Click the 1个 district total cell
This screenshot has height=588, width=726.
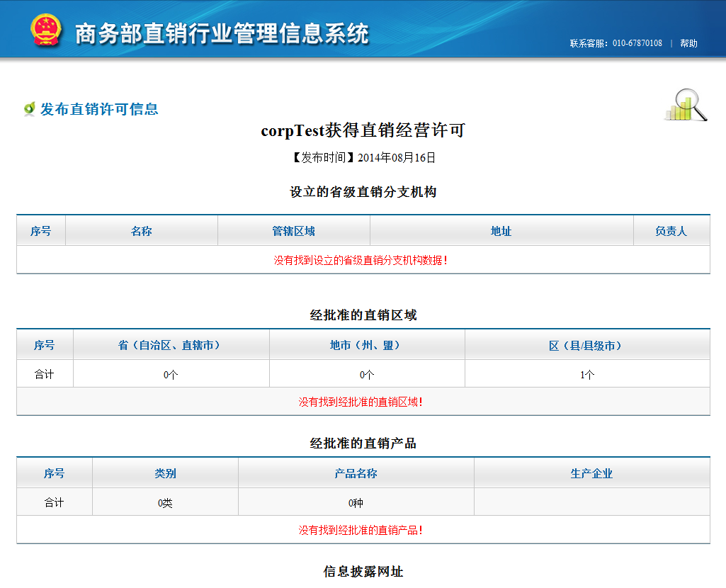(587, 374)
